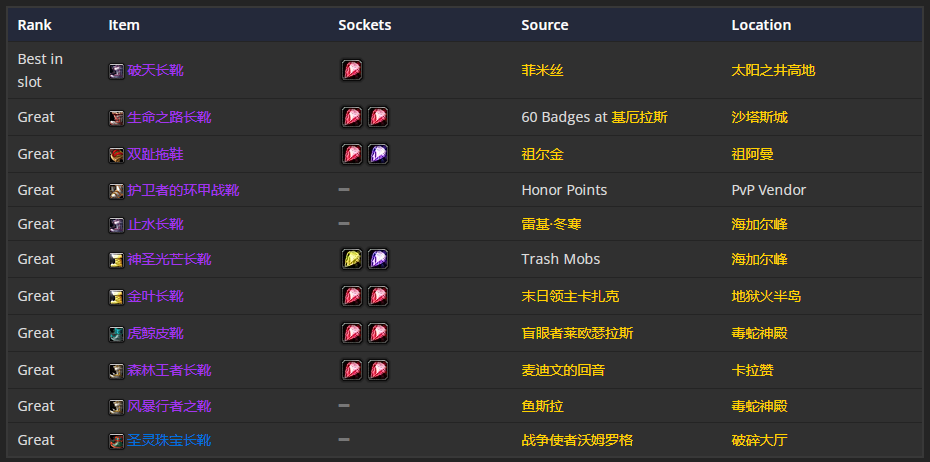Image resolution: width=930 pixels, height=462 pixels.
Task: Click the Rank column header
Action: pyautogui.click(x=34, y=25)
